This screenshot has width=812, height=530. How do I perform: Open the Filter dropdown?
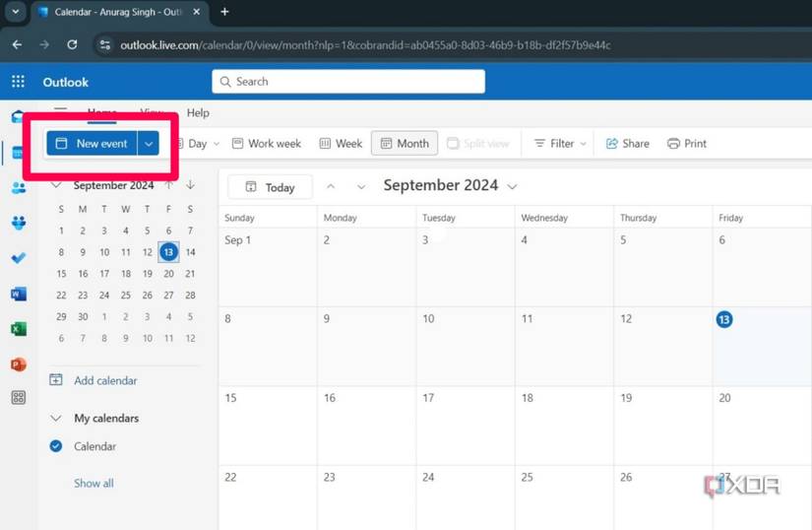pos(560,144)
